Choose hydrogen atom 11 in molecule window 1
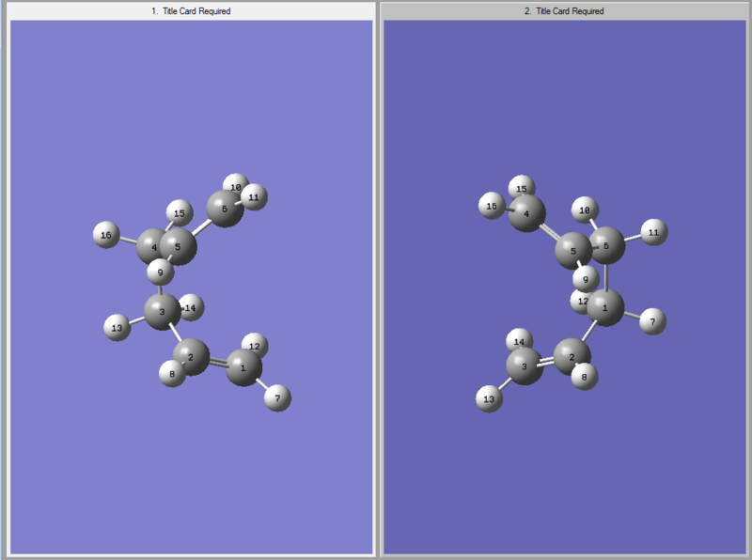The height and width of the screenshot is (560, 752). point(254,197)
